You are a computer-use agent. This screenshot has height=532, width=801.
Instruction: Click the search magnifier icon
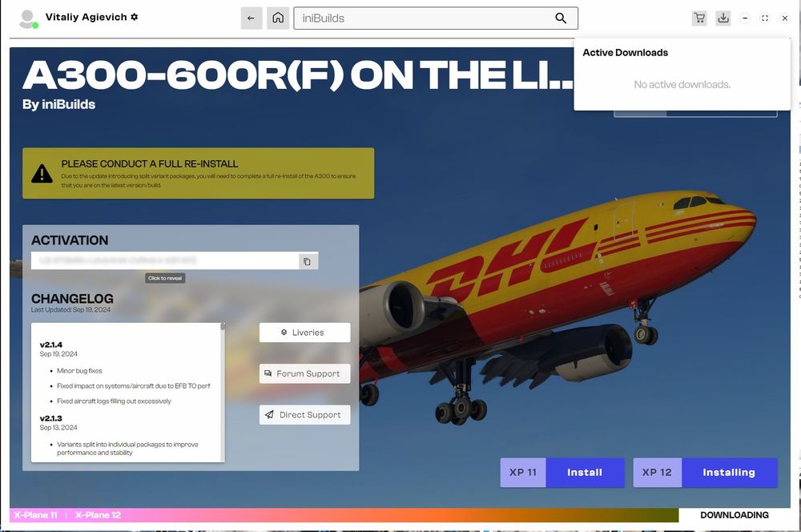coord(561,18)
